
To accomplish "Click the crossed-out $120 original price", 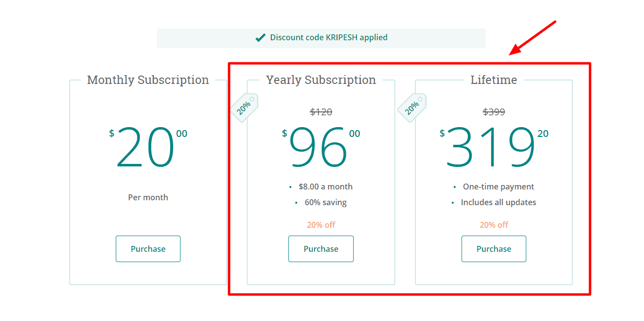I will tap(321, 112).
